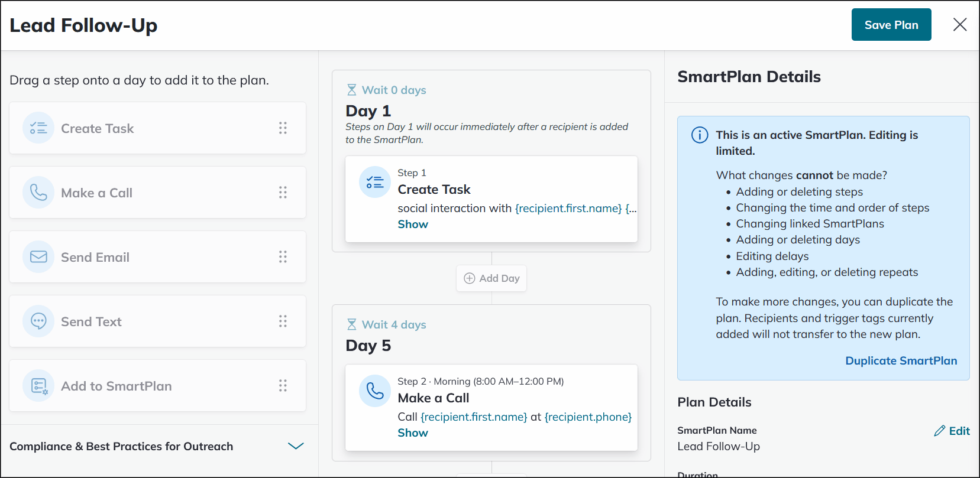Add a day after Day 1
The height and width of the screenshot is (478, 980).
tap(491, 278)
